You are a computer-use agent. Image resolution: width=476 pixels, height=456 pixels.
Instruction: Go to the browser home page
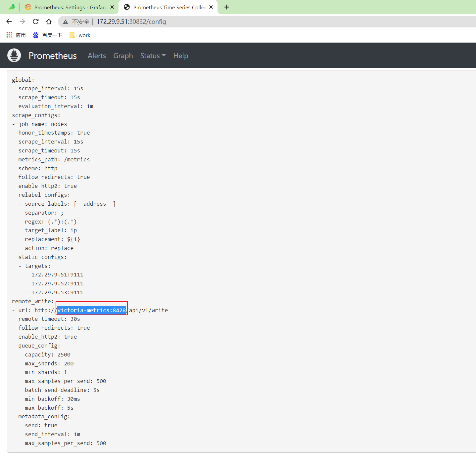[x=49, y=21]
